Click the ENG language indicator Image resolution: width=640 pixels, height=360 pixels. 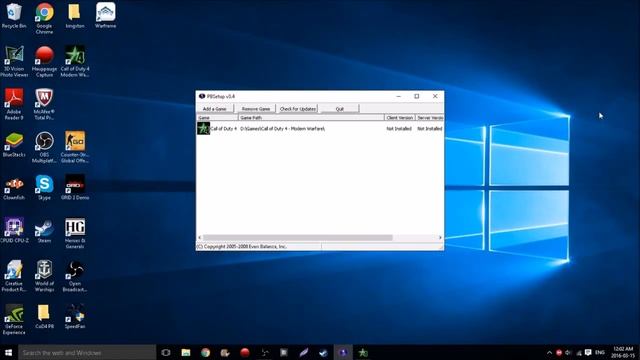tap(600, 352)
